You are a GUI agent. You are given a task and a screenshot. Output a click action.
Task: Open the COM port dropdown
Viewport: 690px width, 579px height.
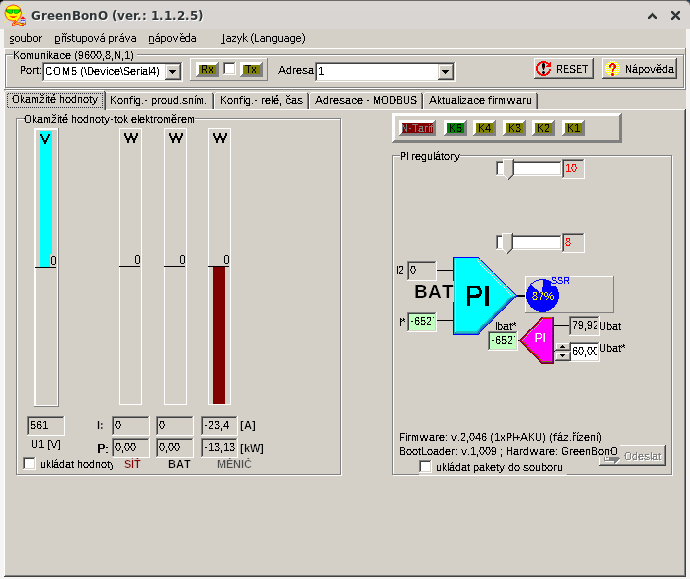172,72
